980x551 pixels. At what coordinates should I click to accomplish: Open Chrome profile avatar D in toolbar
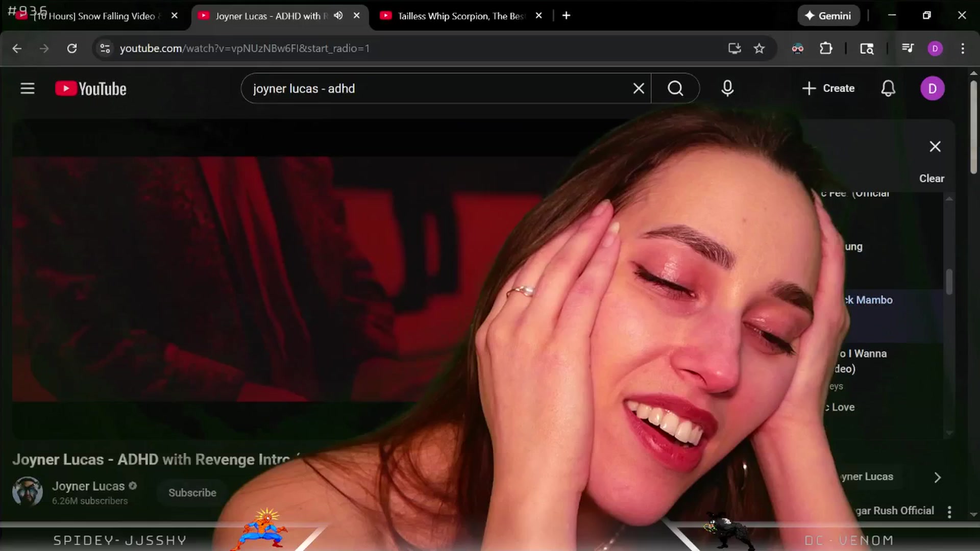tap(935, 48)
